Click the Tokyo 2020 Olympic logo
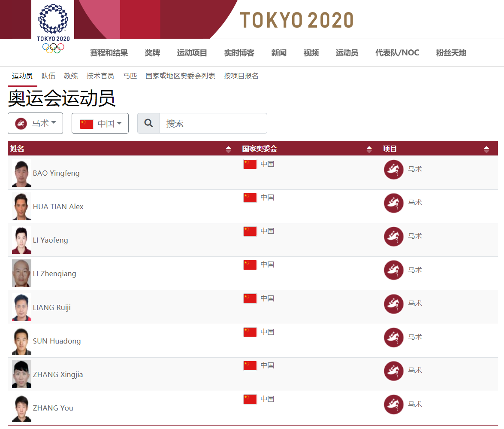 (x=53, y=27)
